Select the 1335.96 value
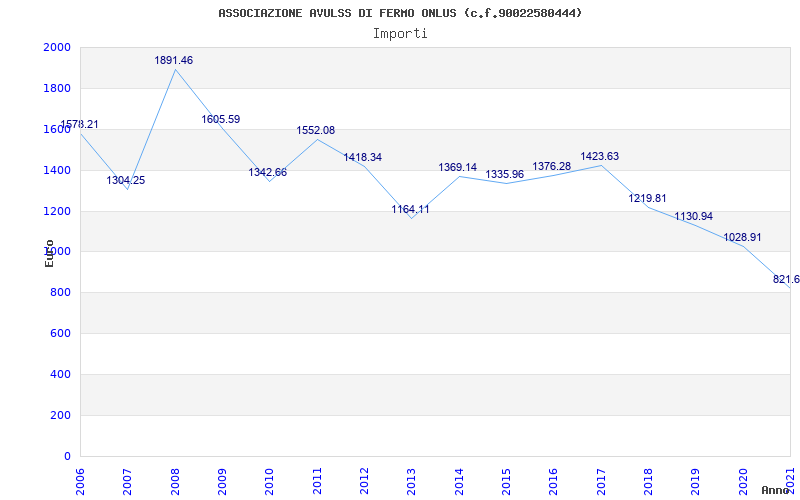The width and height of the screenshot is (800, 500). click(505, 174)
